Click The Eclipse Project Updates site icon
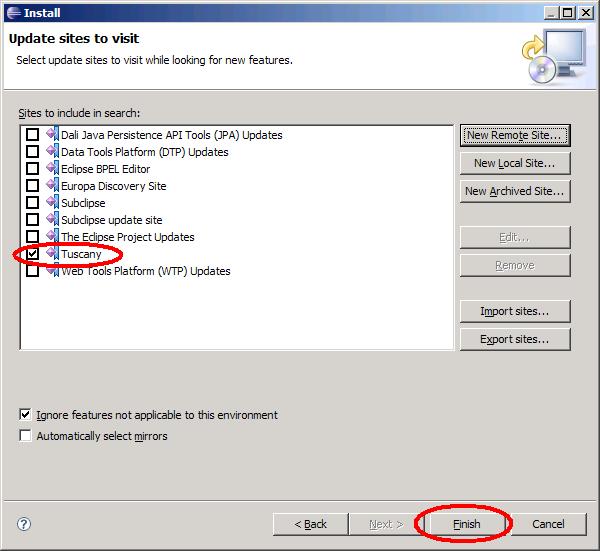The height and width of the screenshot is (551, 600). (x=53, y=236)
